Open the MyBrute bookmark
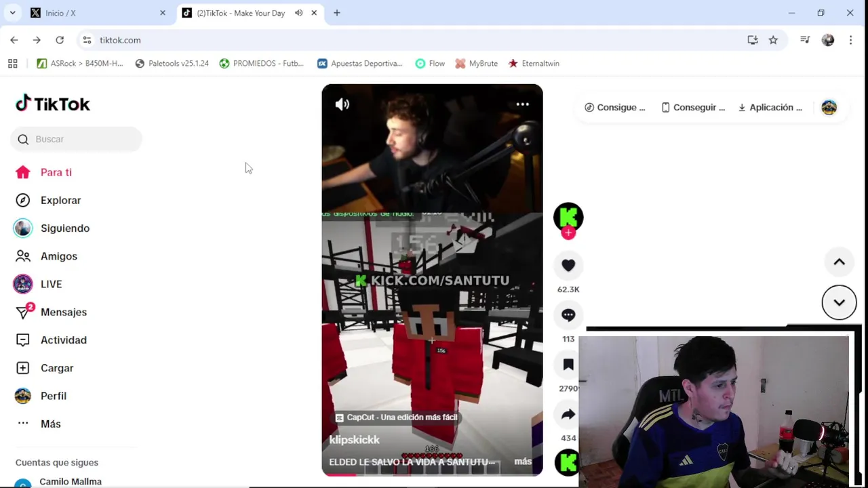868x488 pixels. click(476, 64)
